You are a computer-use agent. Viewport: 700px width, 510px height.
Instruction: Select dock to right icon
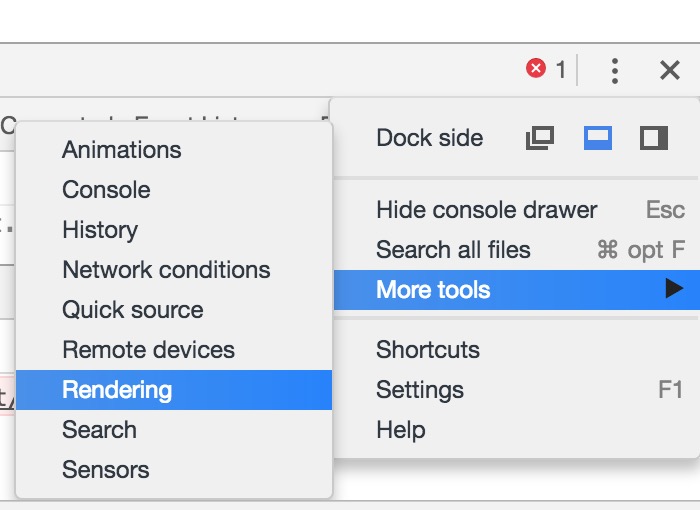click(x=654, y=138)
